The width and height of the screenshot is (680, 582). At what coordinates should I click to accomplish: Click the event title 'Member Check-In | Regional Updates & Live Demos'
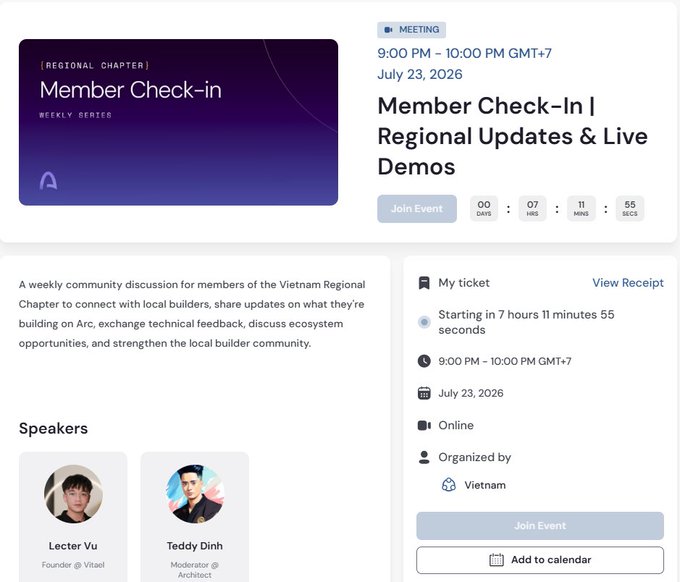point(513,136)
